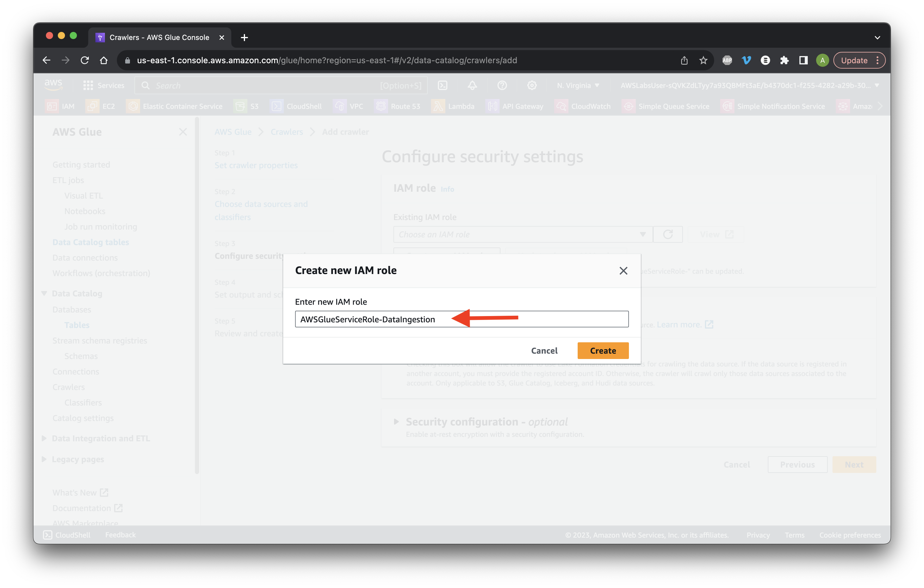Open the Services grid menu
Image resolution: width=924 pixels, height=588 pixels.
pos(104,85)
